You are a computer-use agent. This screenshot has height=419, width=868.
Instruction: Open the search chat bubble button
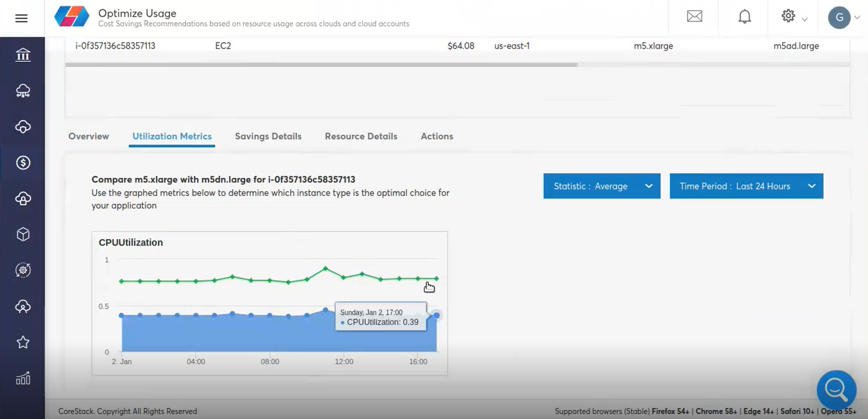pos(837,390)
